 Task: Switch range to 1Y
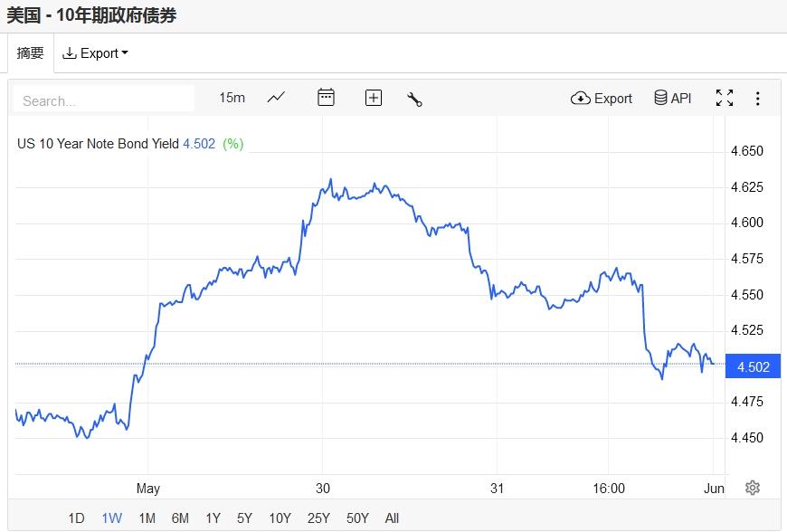[213, 518]
